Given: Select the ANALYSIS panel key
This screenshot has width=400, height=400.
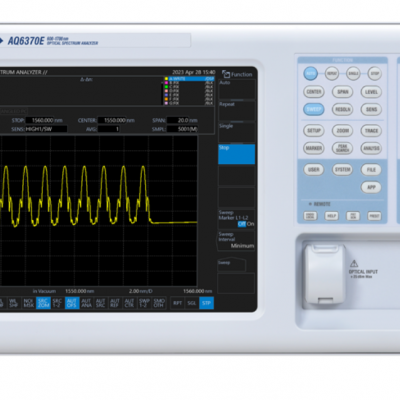Looking at the screenshot, I should click(371, 148).
